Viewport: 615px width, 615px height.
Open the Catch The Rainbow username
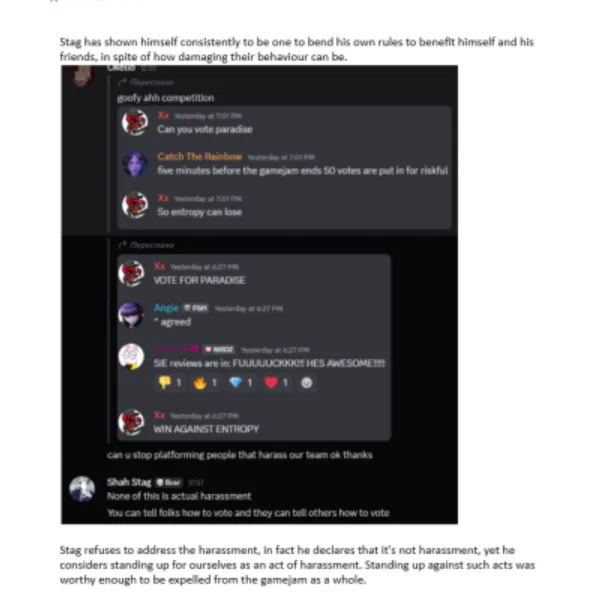pos(200,156)
